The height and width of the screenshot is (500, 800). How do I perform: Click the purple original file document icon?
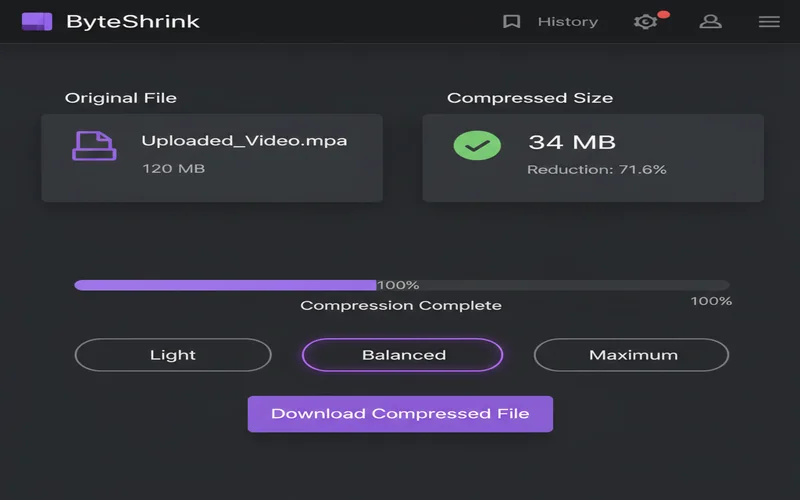(94, 145)
